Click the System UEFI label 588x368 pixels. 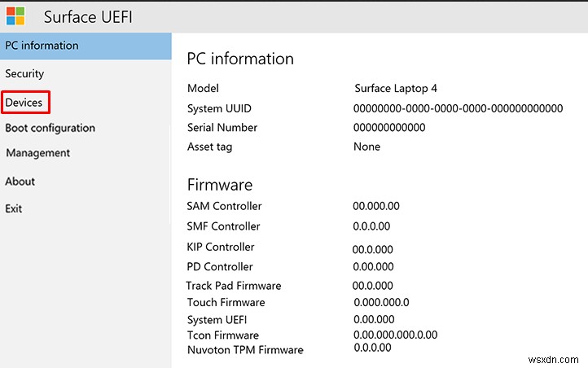pyautogui.click(x=217, y=320)
